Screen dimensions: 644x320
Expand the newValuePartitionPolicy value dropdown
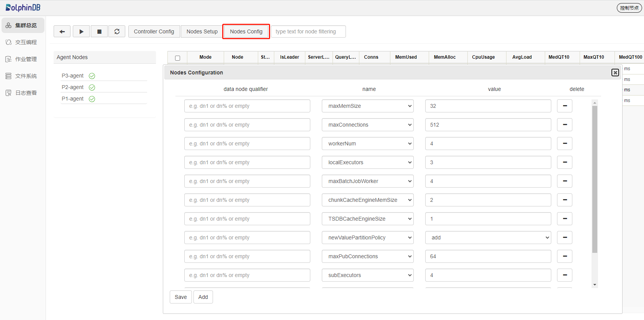click(x=488, y=238)
